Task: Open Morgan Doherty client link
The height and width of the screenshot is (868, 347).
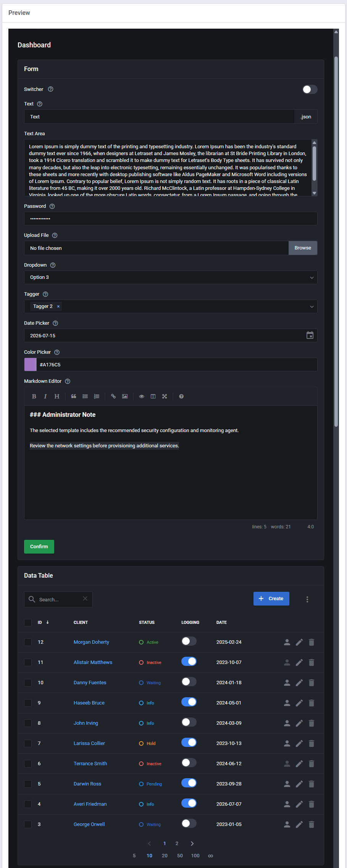Action: pos(91,642)
